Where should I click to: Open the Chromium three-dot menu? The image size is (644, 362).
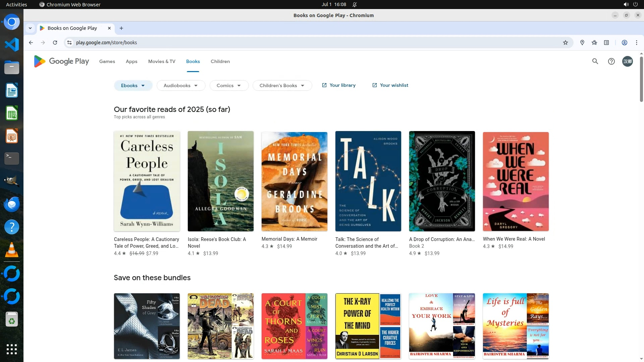(x=636, y=43)
